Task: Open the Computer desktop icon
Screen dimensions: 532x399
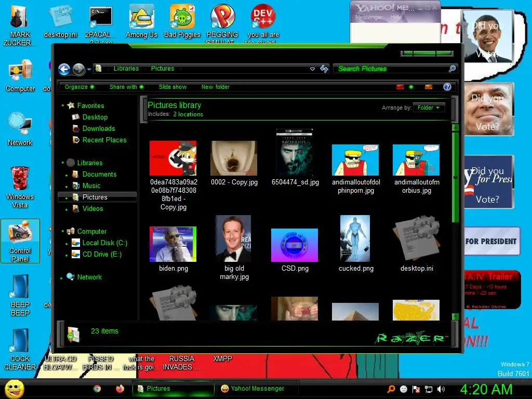Action: point(20,76)
